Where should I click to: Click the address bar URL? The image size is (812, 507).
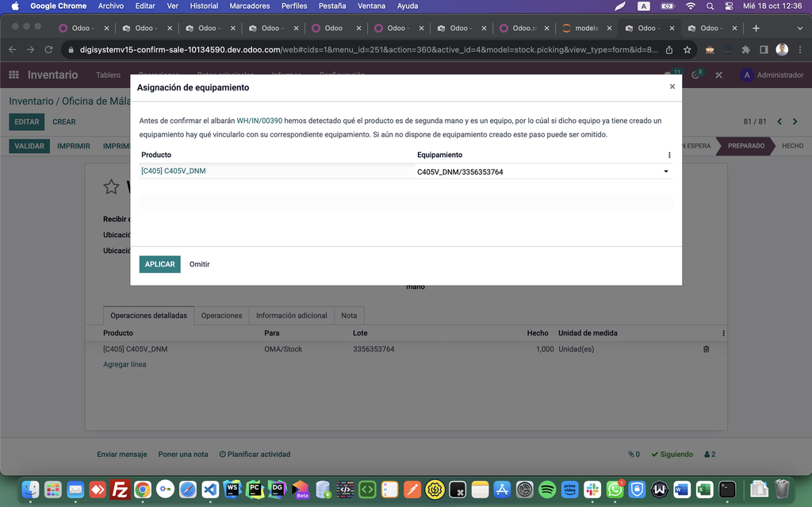[x=369, y=50]
